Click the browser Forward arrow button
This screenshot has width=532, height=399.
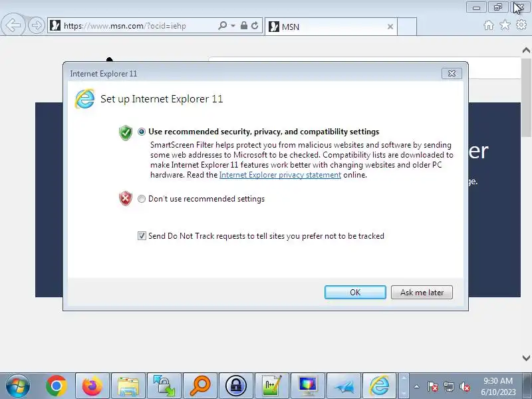[36, 25]
